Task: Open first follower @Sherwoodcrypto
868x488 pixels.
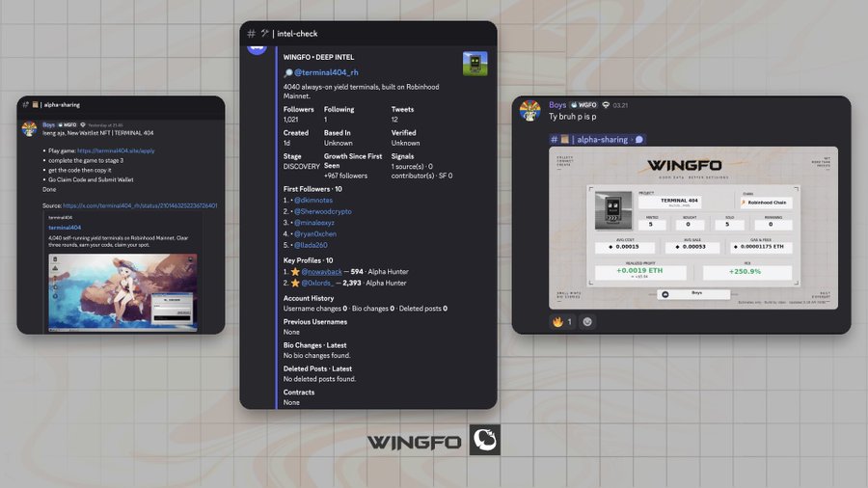Action: [323, 211]
